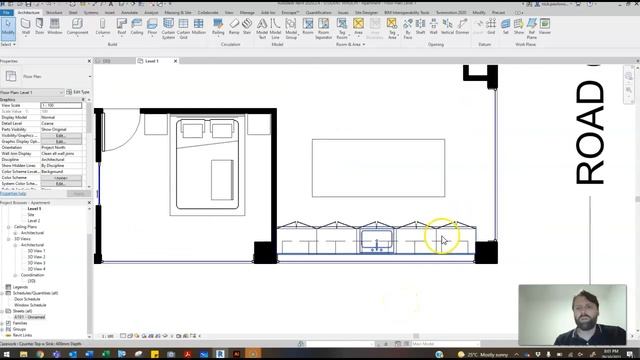Image resolution: width=640 pixels, height=360 pixels.
Task: Click the Modify tool
Action: coord(8,29)
